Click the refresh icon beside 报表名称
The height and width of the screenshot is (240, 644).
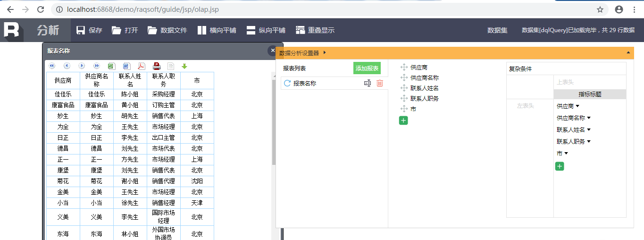[287, 83]
